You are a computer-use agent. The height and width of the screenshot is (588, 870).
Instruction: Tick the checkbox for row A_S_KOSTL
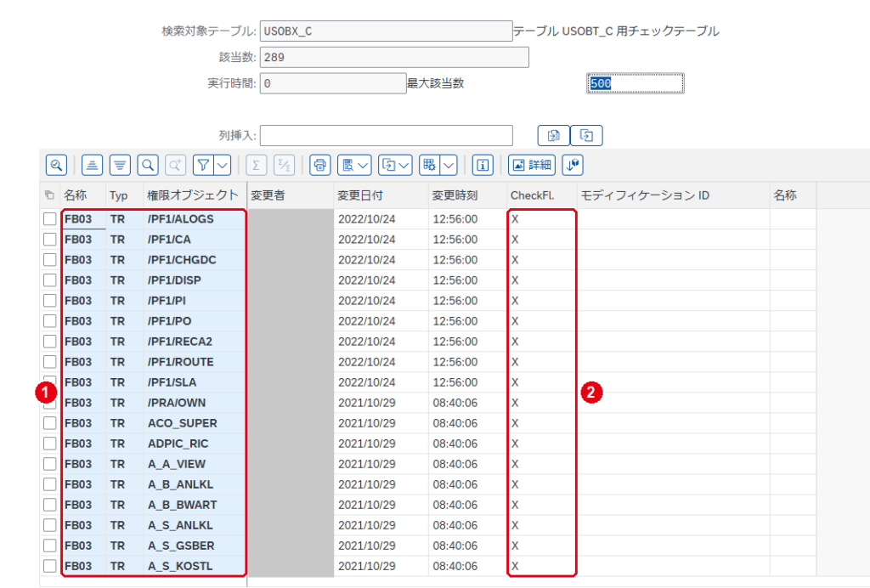pos(50,566)
